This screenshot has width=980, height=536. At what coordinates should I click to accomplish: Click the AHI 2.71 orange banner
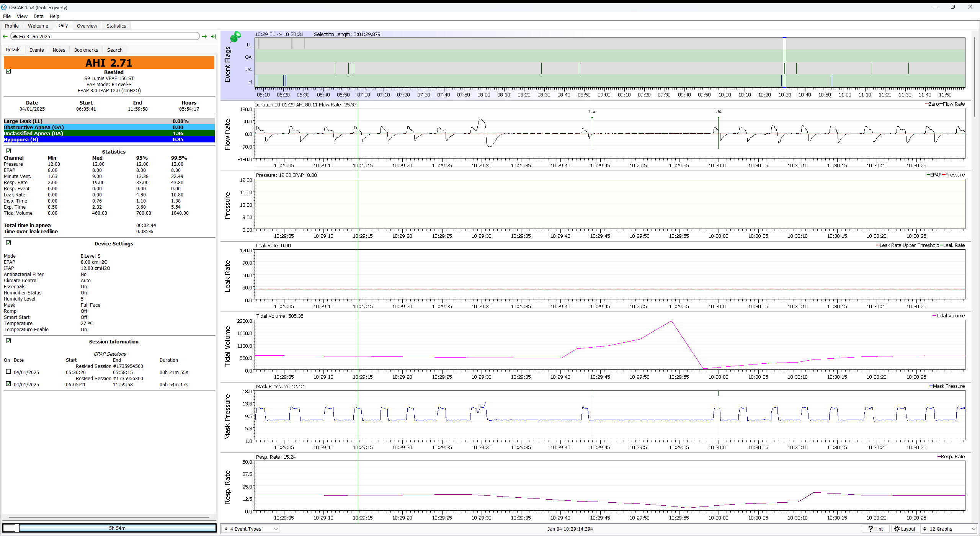[109, 62]
